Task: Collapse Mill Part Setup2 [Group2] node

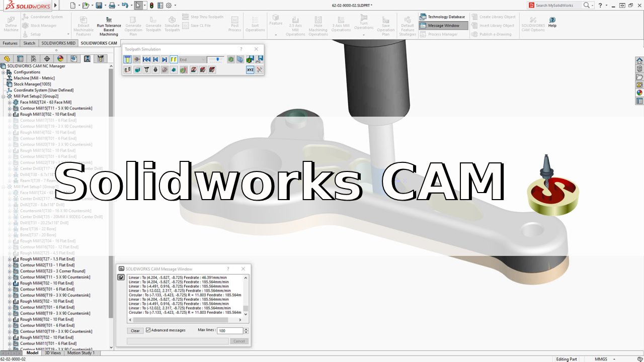Action: pyautogui.click(x=3, y=96)
